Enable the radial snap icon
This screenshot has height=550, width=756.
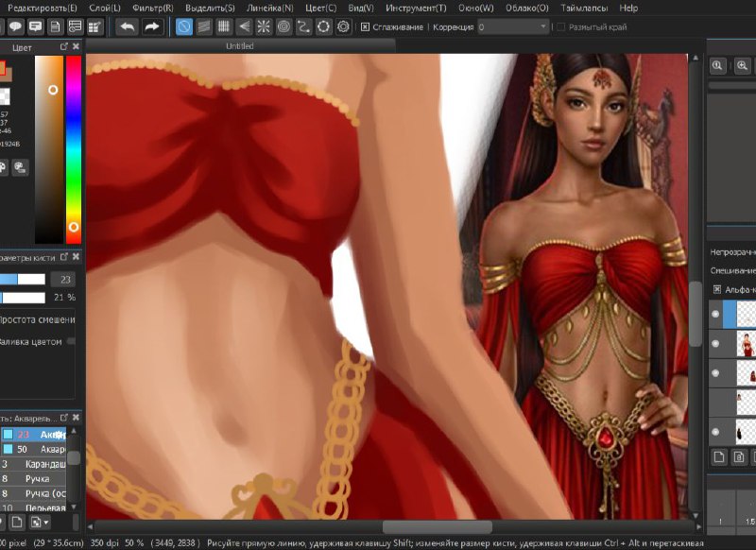(264, 26)
